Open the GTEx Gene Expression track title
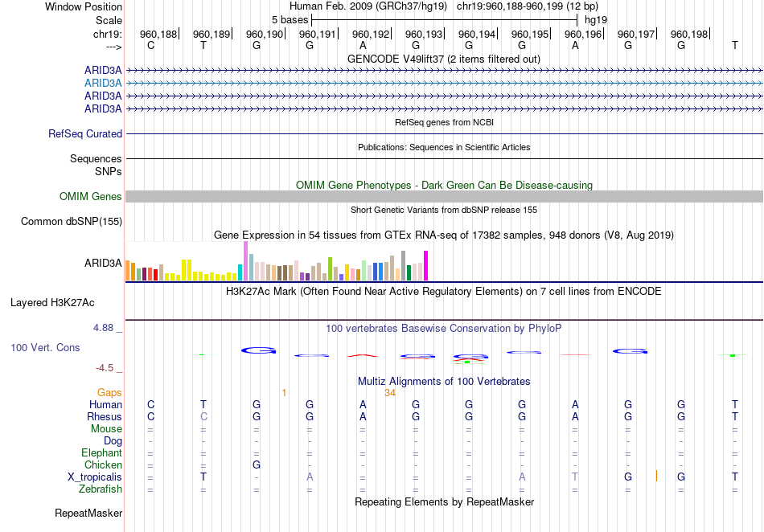Screen dimensions: 764x532 point(443,235)
